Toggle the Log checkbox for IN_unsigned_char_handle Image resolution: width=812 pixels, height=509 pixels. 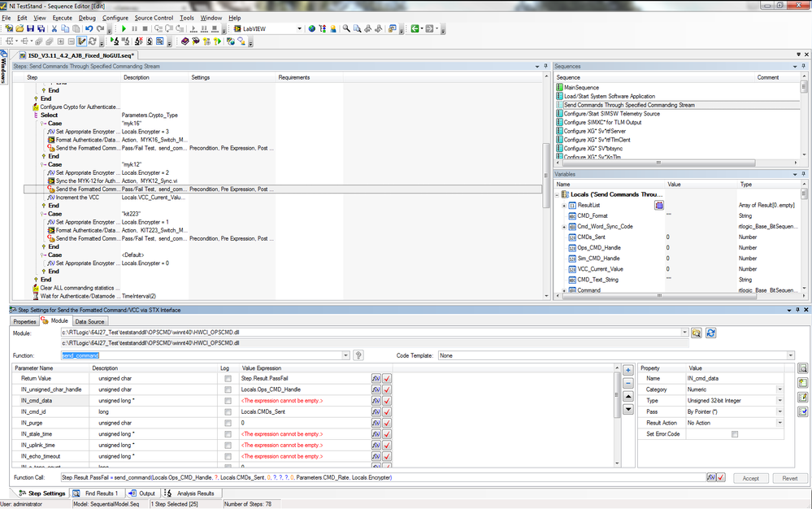[228, 389]
